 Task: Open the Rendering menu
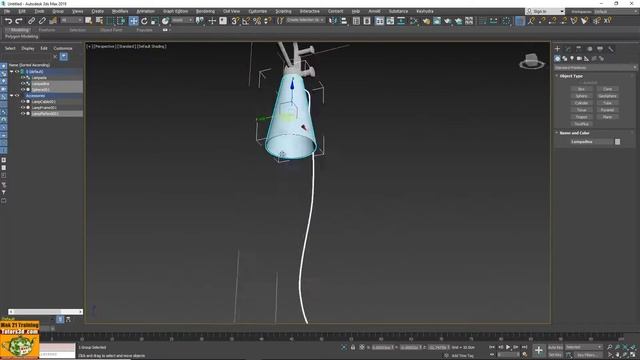click(205, 11)
